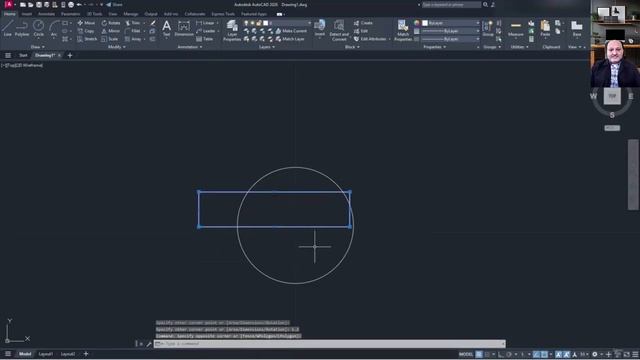Select the Line drawing tool
The image size is (640, 360).
7,28
